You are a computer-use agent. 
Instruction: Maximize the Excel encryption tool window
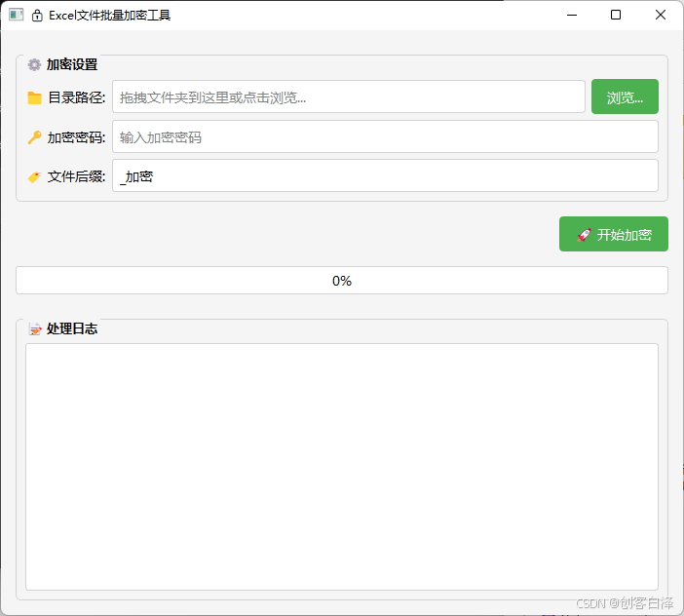616,15
